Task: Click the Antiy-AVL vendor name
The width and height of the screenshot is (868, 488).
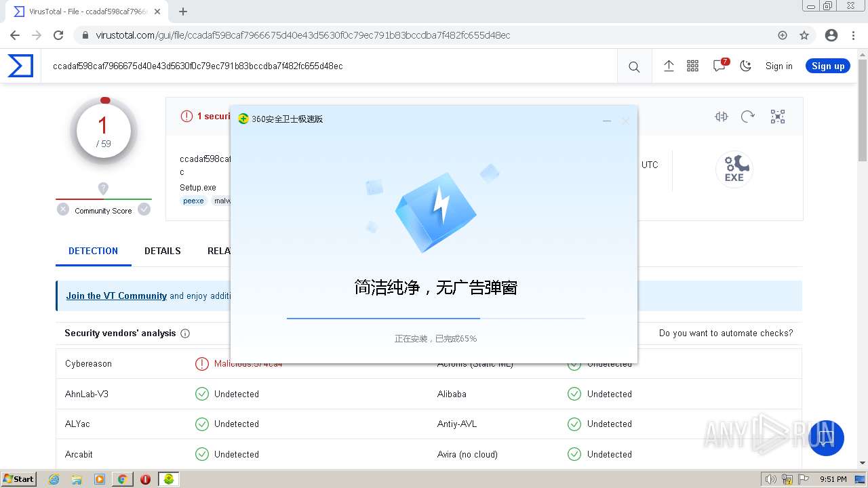Action: [457, 424]
